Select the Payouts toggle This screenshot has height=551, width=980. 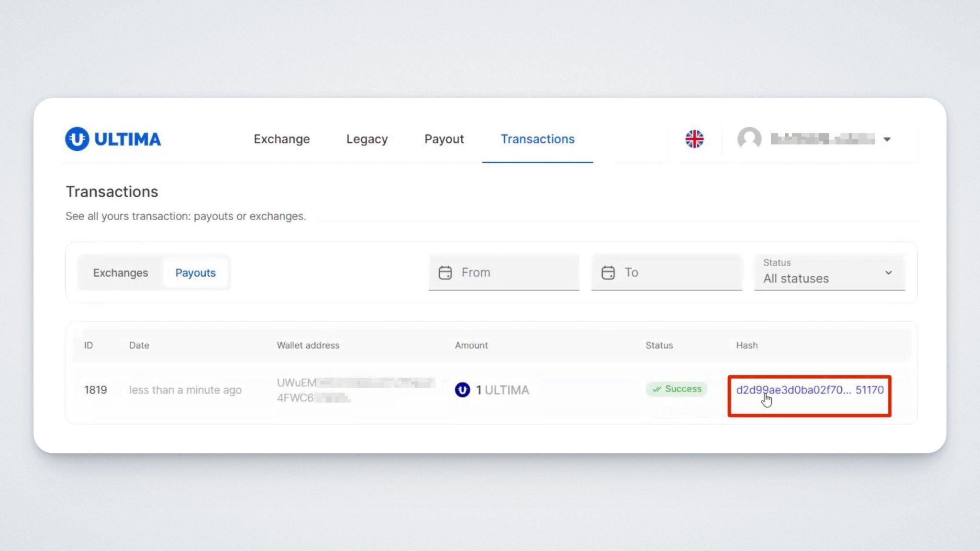[x=195, y=272]
